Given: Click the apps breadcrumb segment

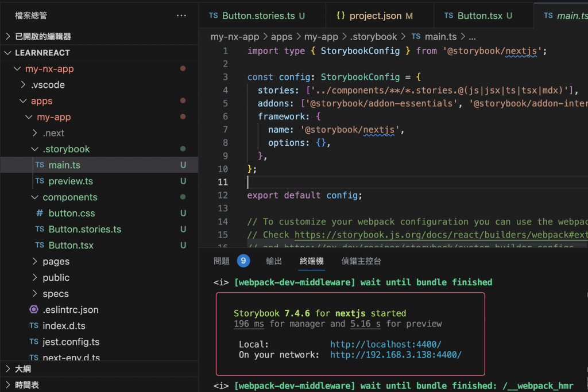Looking at the screenshot, I should [x=281, y=36].
